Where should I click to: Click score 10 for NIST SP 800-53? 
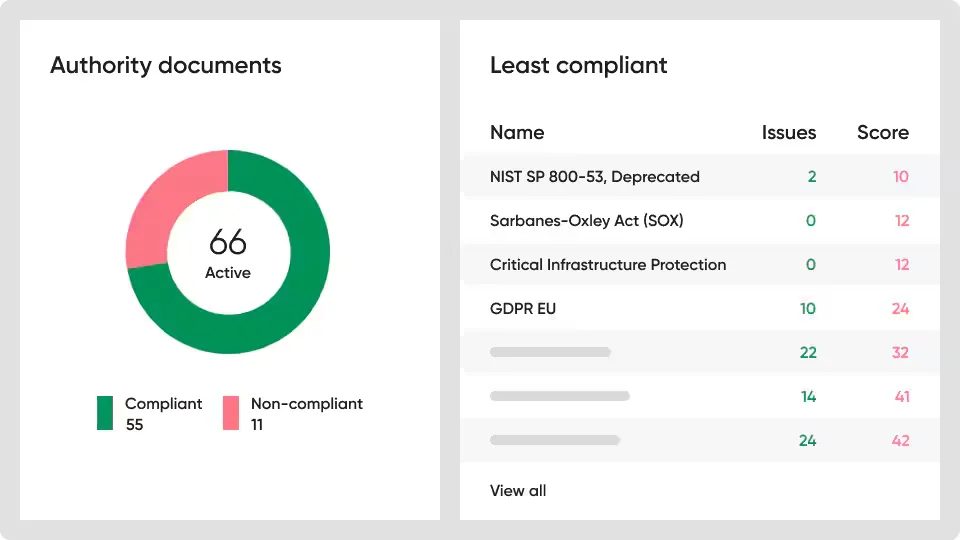(901, 176)
